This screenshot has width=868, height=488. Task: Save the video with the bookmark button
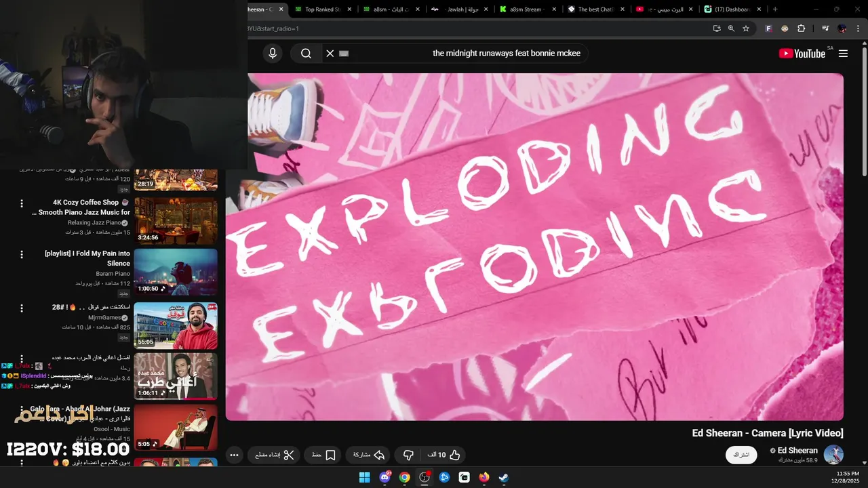click(x=324, y=455)
